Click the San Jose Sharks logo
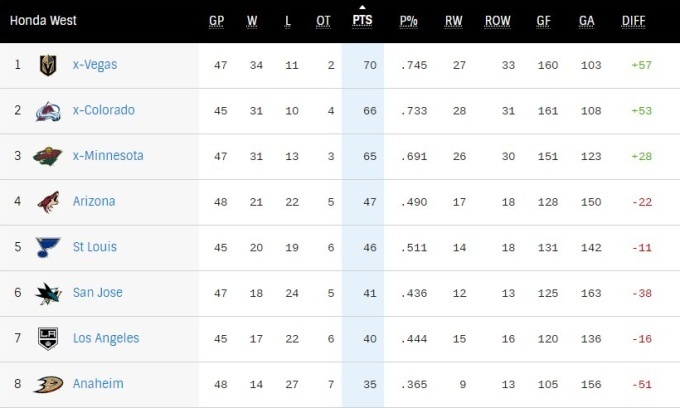The width and height of the screenshot is (680, 408). (x=47, y=293)
